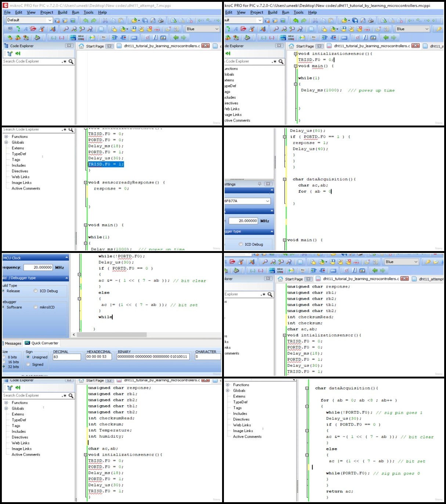Open Start Page tab in dht11_attempt_7 window
The height and width of the screenshot is (504, 446).
tap(95, 46)
